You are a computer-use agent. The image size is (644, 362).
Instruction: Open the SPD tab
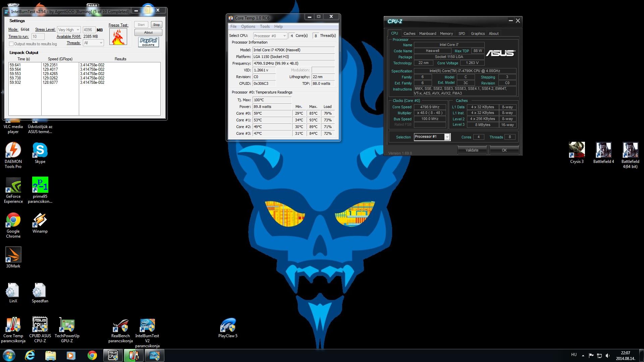click(462, 34)
